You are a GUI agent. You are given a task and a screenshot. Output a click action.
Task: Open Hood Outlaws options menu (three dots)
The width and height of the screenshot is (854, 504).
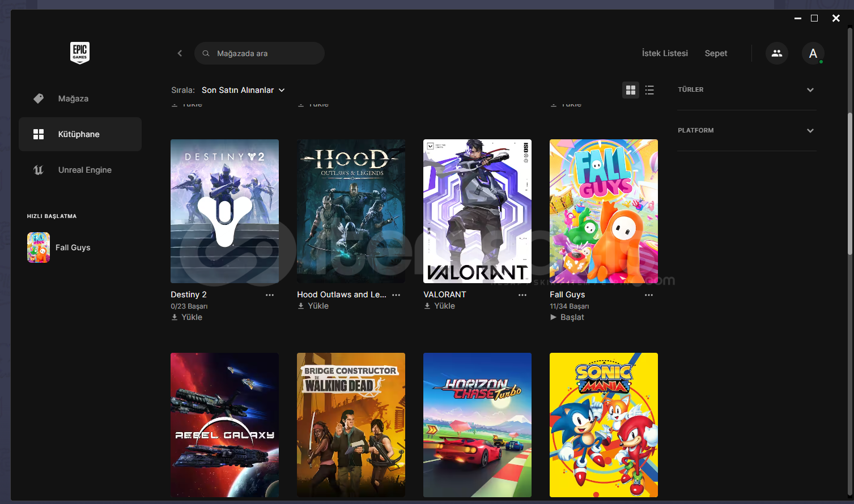point(396,295)
